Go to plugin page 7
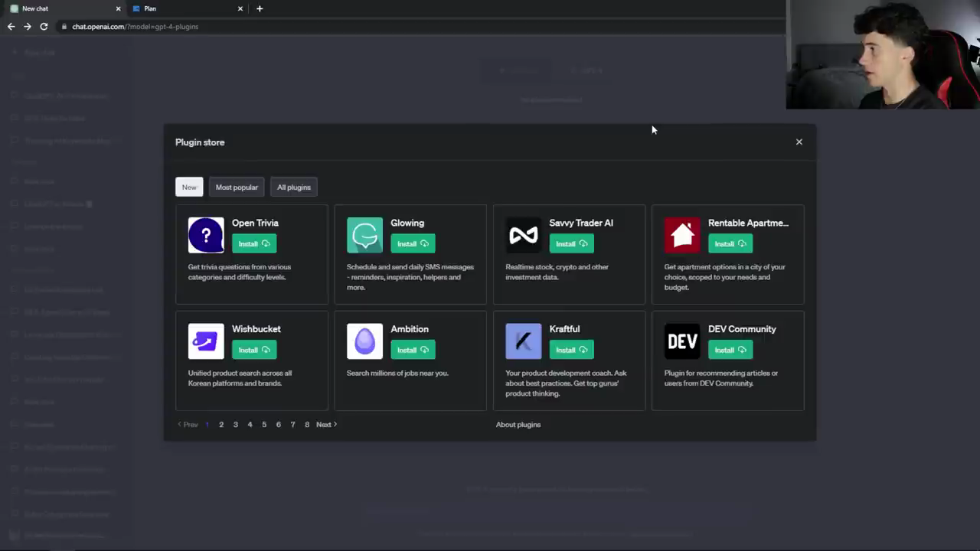This screenshot has height=551, width=980. pos(292,425)
